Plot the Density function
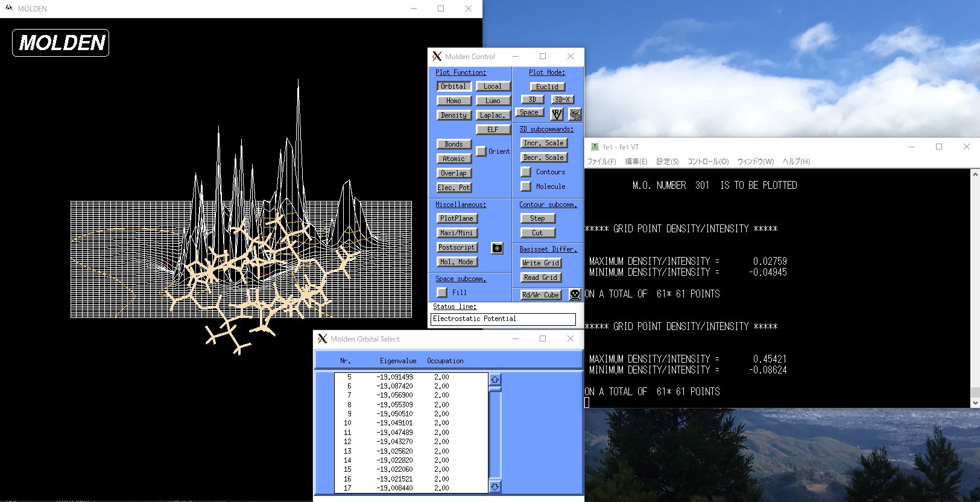The height and width of the screenshot is (502, 980). 454,115
